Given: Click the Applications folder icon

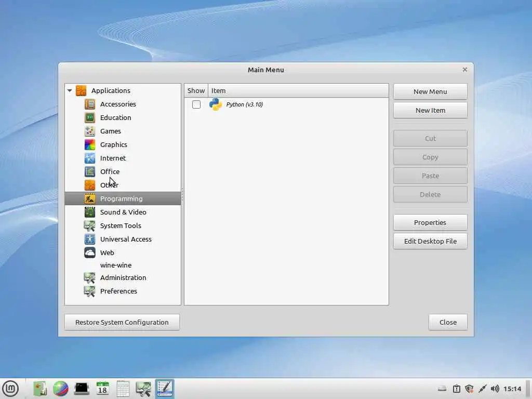Looking at the screenshot, I should pyautogui.click(x=81, y=90).
